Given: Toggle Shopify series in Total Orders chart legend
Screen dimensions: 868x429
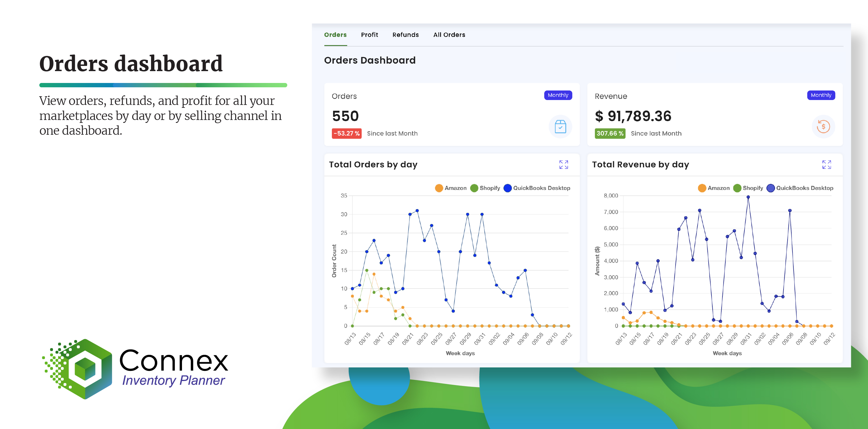Looking at the screenshot, I should 485,188.
